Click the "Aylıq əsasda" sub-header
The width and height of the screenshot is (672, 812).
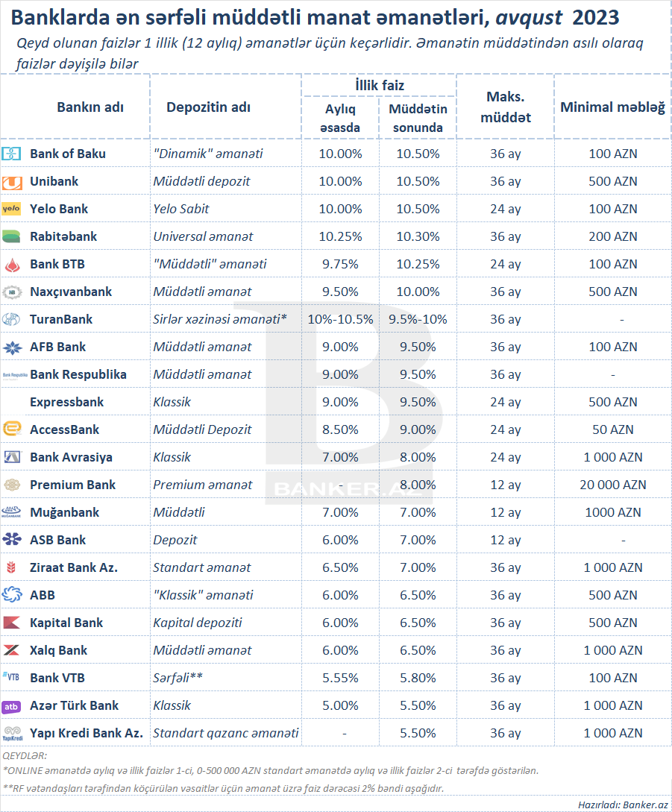pos(340,118)
